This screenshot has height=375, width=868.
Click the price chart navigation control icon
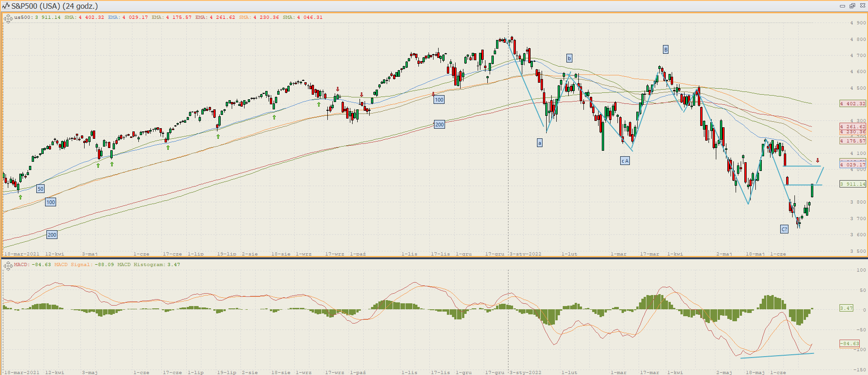(8, 19)
